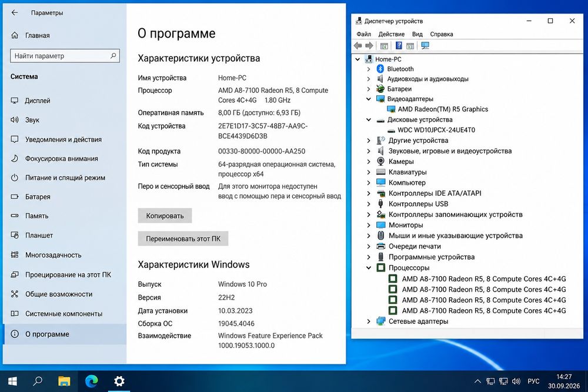588x392 pixels.
Task: Open Общие возможности settings page
Action: coord(52,294)
